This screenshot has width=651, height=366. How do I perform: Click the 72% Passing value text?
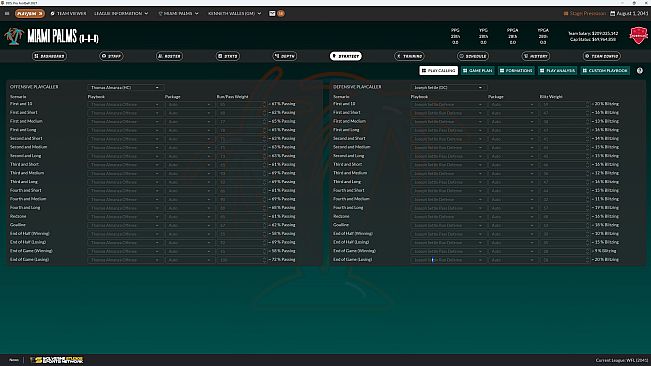(283, 259)
